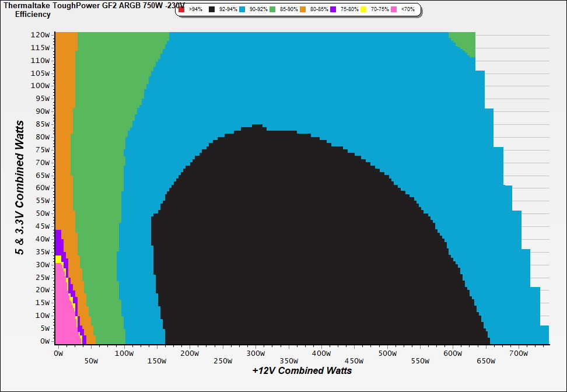Screen dimensions: 567x392
Task: Click the +12V Combined Watts axis title
Action: 302,370
